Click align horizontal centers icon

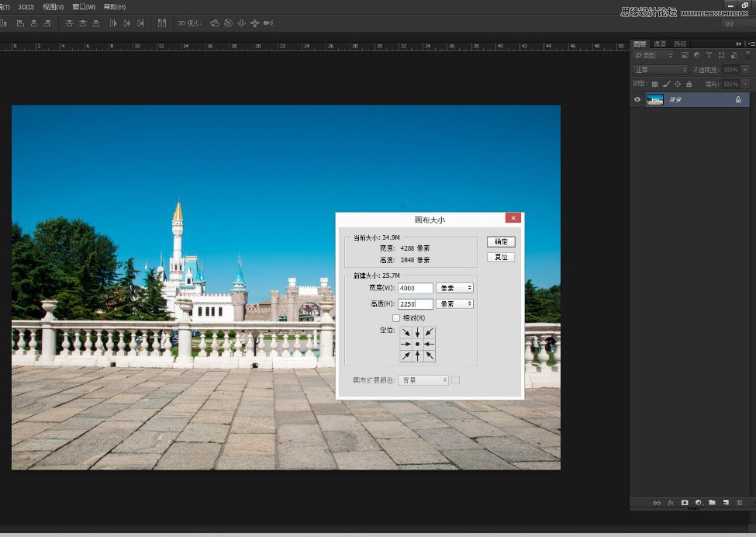click(x=34, y=23)
